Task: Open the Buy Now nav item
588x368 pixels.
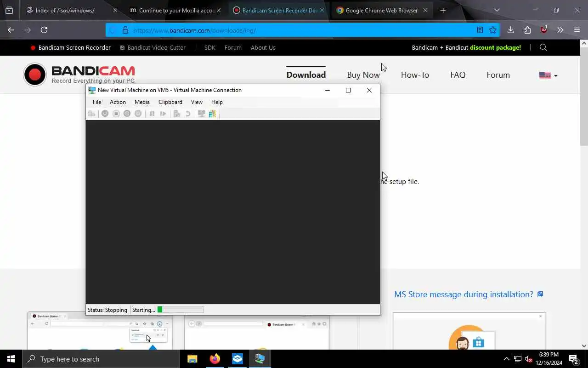Action: (363, 75)
